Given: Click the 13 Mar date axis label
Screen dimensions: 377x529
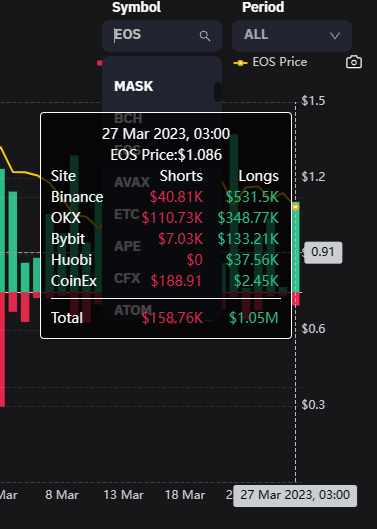Looking at the screenshot, I should (x=123, y=495).
